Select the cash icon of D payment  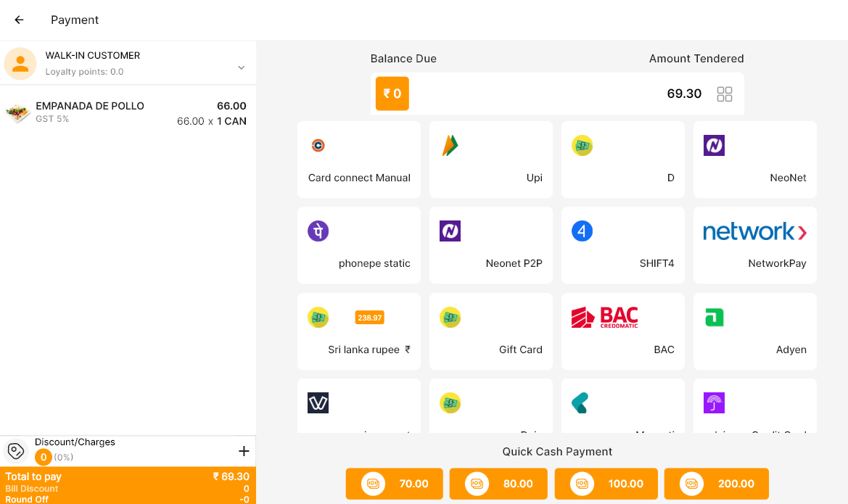click(582, 146)
